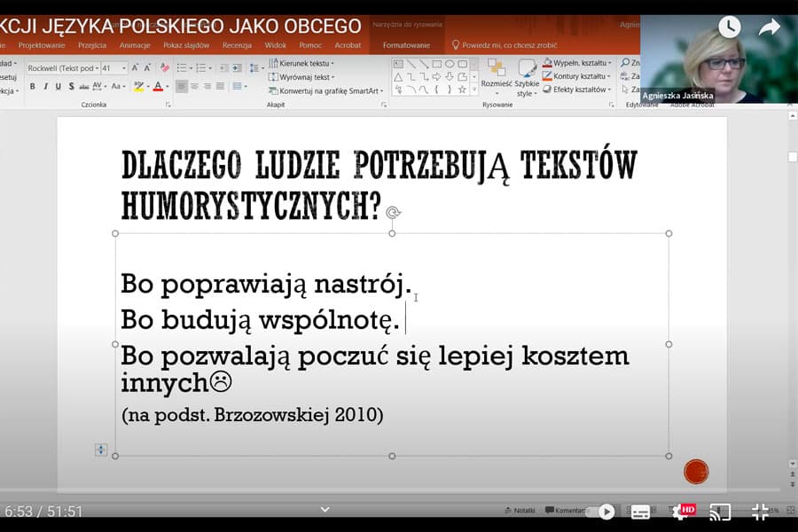Toggle bold formatting in the Czcionka group
This screenshot has width=798, height=532.
coord(33,84)
